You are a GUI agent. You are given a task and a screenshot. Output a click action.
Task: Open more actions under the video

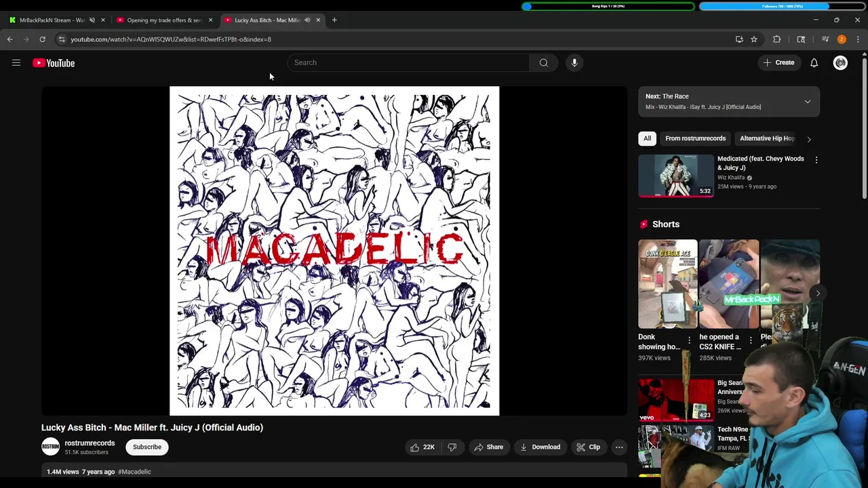tap(619, 447)
